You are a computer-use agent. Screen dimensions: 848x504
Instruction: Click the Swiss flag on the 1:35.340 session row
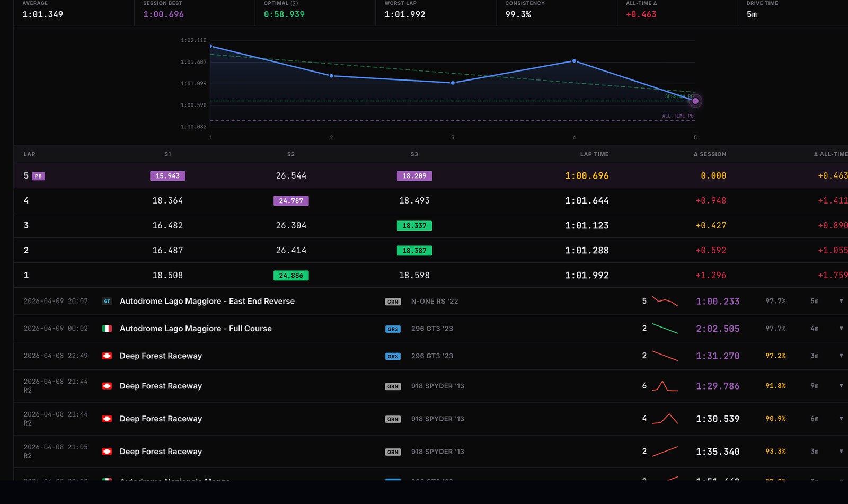(107, 452)
